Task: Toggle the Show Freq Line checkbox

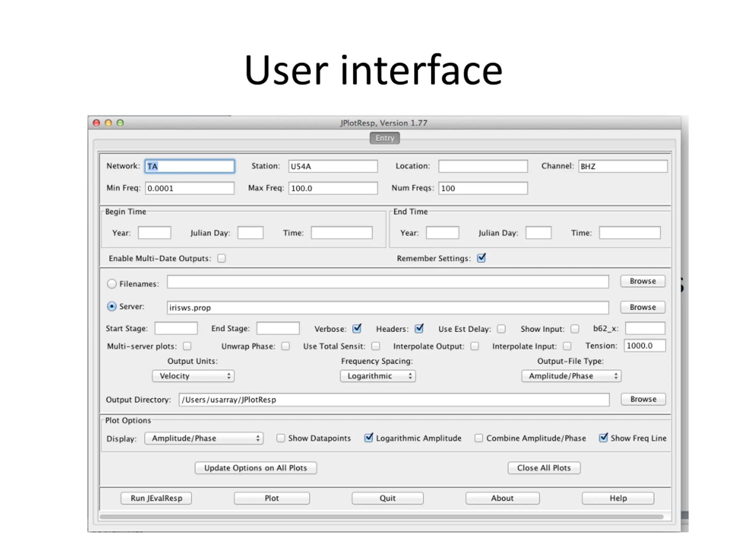Action: pyautogui.click(x=603, y=438)
